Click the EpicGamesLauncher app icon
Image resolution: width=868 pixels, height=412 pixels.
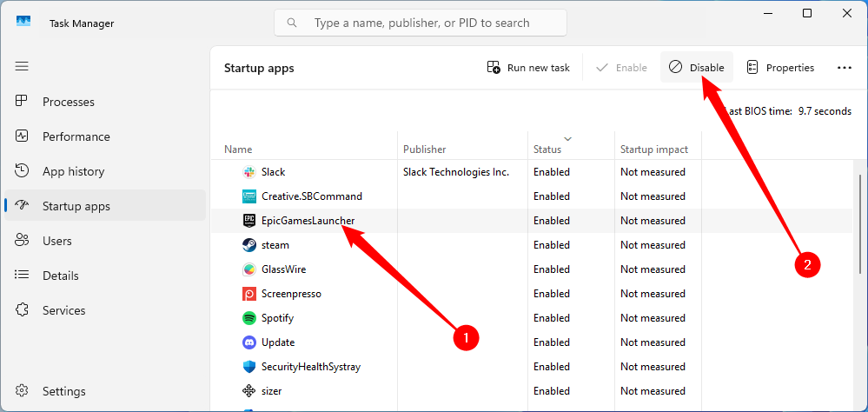point(249,221)
